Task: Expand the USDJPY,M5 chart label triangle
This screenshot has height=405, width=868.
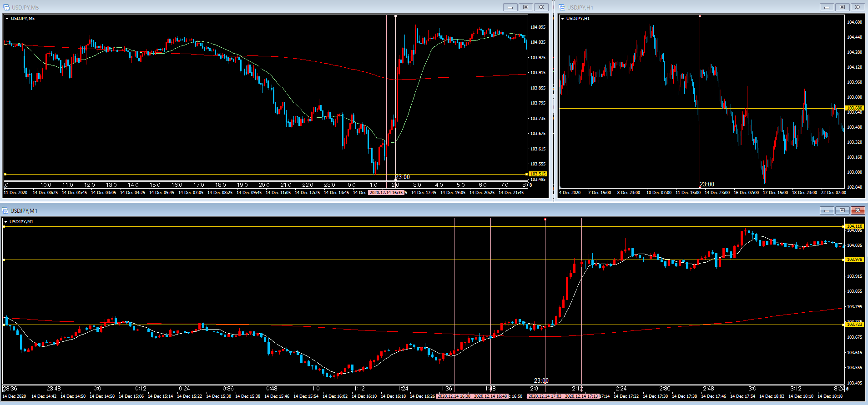Action: click(x=7, y=19)
